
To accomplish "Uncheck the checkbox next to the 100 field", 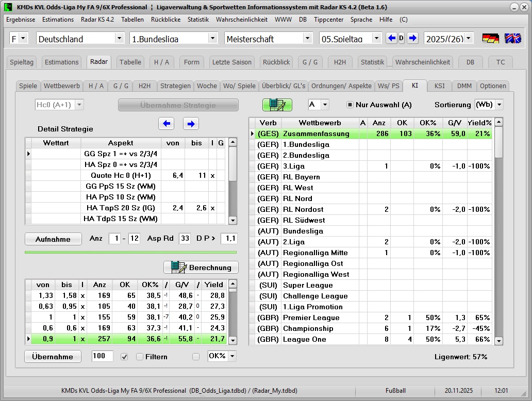I will (124, 357).
